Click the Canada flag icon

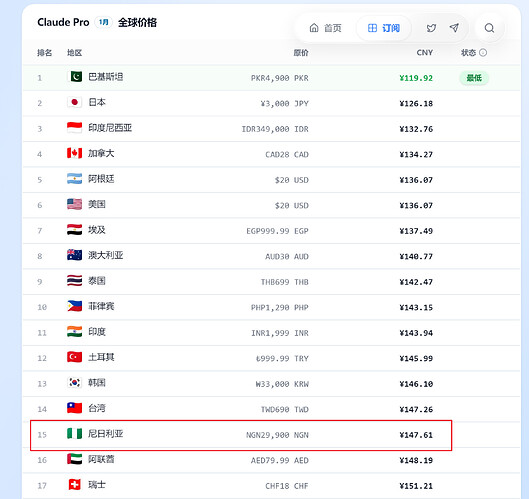[75, 153]
